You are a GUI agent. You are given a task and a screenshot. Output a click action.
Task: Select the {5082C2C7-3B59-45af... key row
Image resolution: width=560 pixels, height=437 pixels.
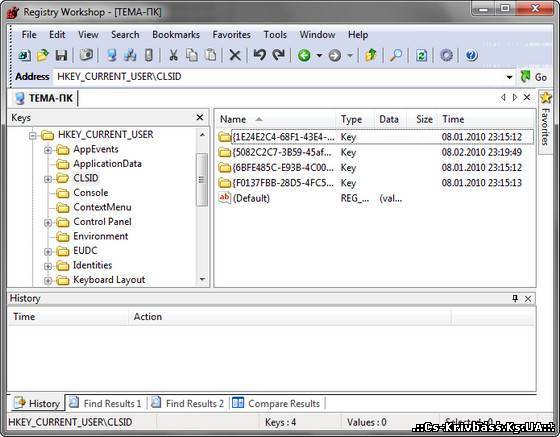[x=375, y=152]
